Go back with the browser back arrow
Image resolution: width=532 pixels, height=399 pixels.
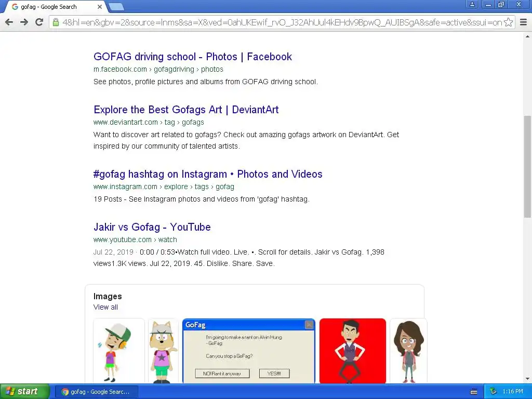pyautogui.click(x=9, y=22)
